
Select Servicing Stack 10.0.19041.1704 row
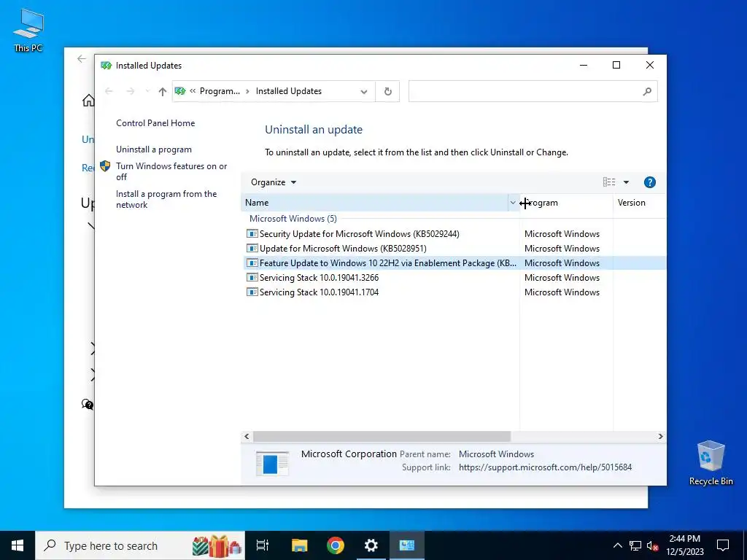pyautogui.click(x=454, y=292)
